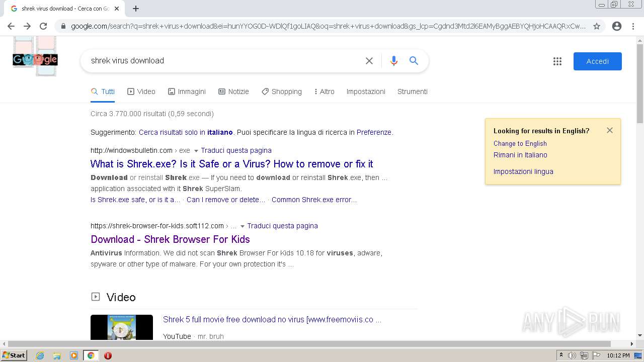
Task: Open File Explorer from the taskbar
Action: (x=57, y=355)
